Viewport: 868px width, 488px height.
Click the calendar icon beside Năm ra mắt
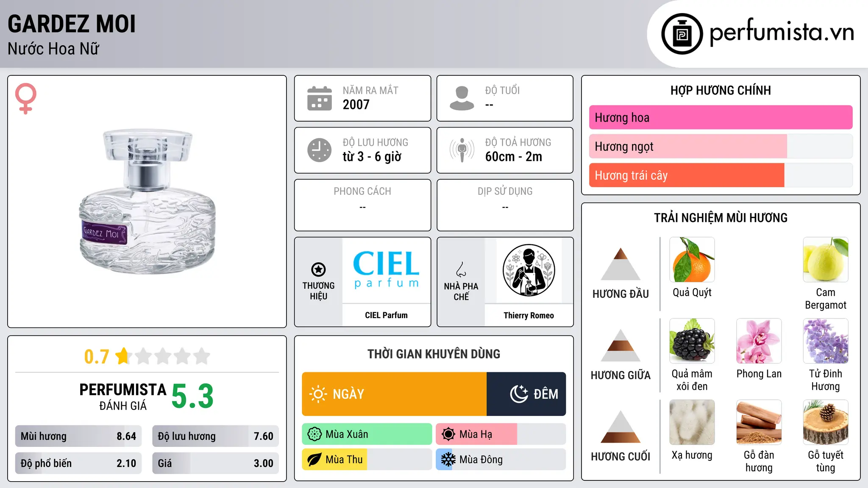pyautogui.click(x=320, y=98)
